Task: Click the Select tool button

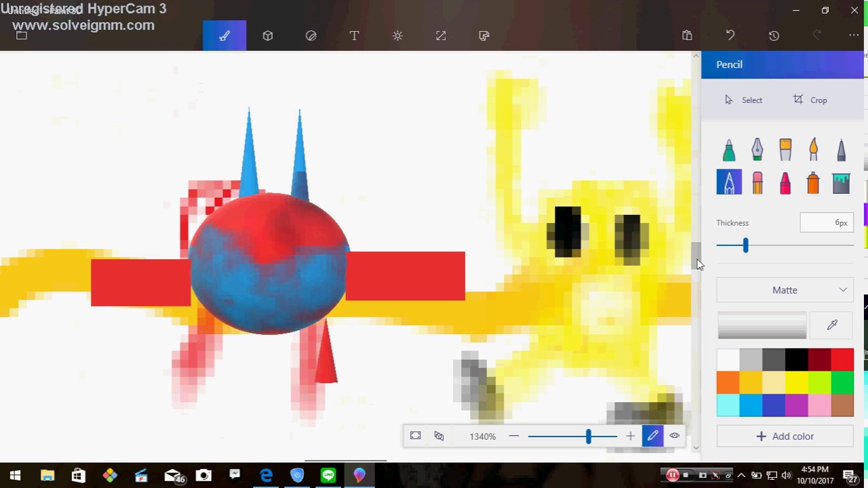Action: [743, 100]
